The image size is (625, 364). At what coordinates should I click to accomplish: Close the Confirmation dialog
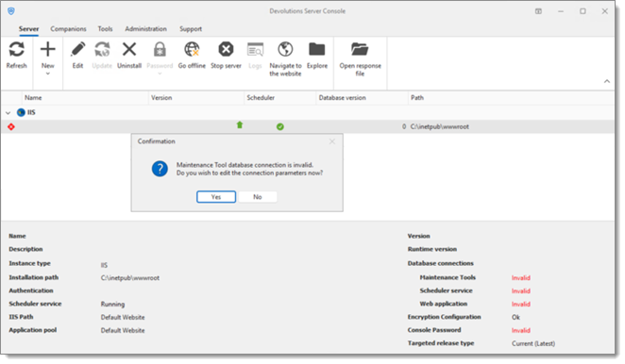point(332,141)
